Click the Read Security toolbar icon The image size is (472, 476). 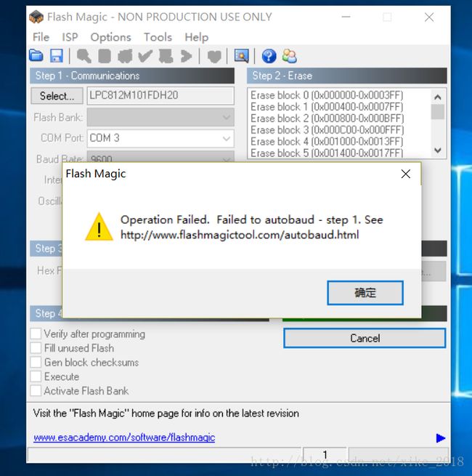pos(105,56)
